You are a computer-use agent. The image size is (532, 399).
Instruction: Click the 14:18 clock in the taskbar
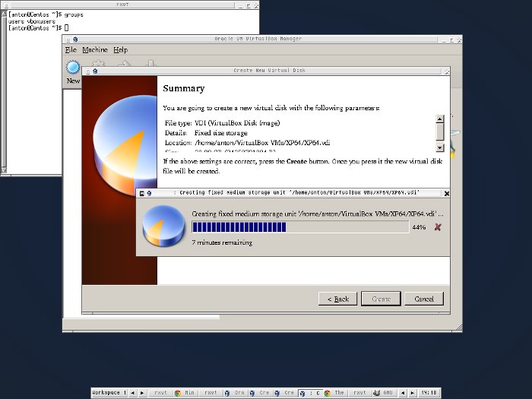pos(429,393)
